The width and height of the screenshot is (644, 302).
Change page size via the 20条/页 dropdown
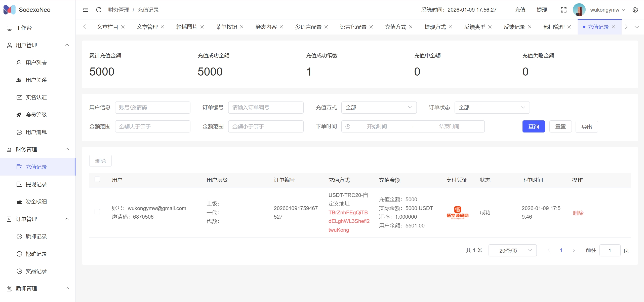coord(512,251)
